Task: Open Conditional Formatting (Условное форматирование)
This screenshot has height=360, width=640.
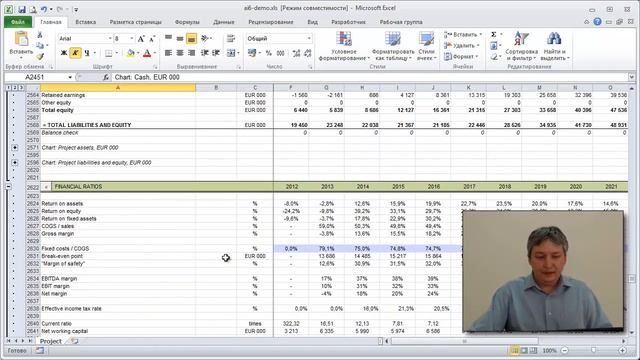Action: [344, 46]
